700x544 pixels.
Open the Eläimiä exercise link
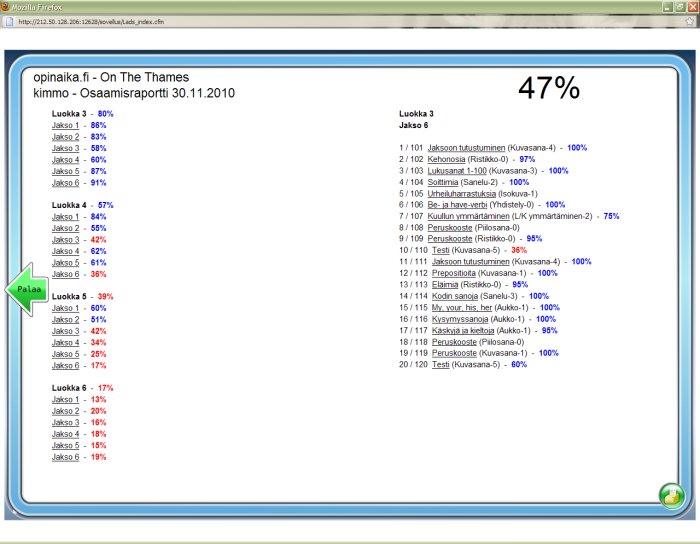coord(445,285)
